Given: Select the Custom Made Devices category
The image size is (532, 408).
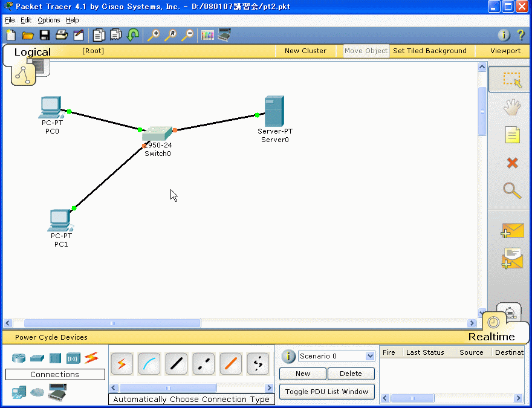Looking at the screenshot, I should pos(57,392).
